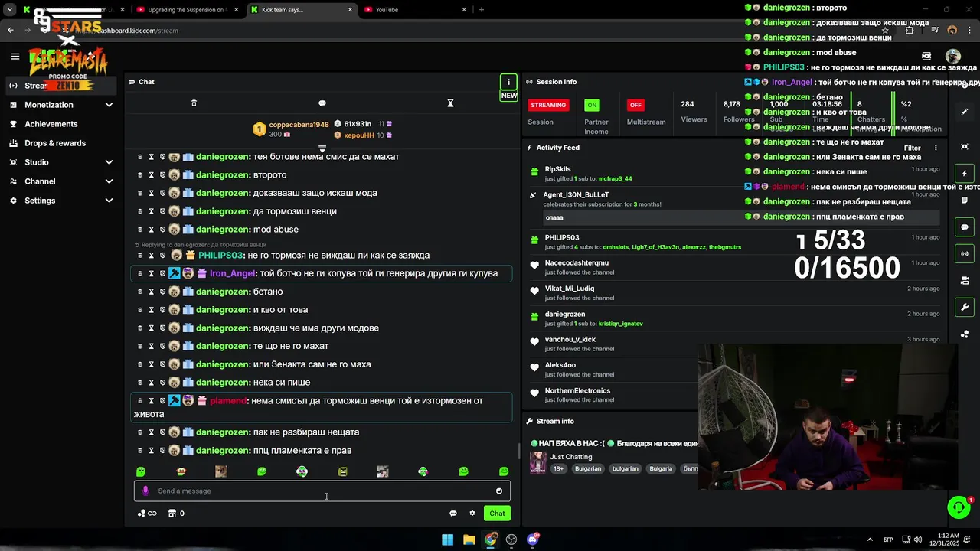Viewport: 980px width, 551px height.
Task: Insert the first green blob emote
Action: (141, 471)
